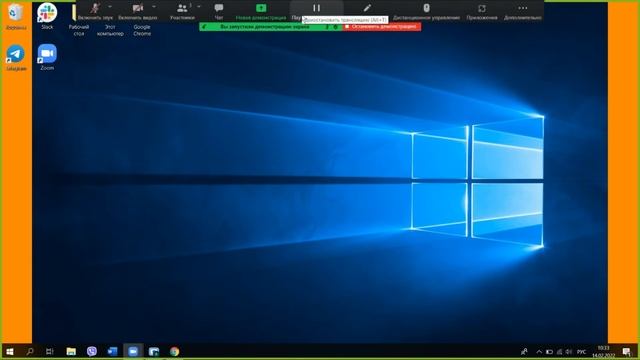Open the notification center icon
Image resolution: width=640 pixels, height=360 pixels.
point(627,351)
